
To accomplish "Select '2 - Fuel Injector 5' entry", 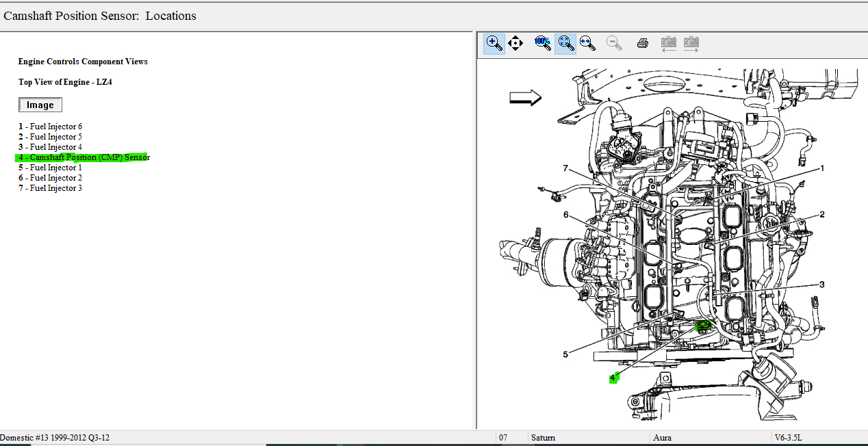I will click(50, 137).
